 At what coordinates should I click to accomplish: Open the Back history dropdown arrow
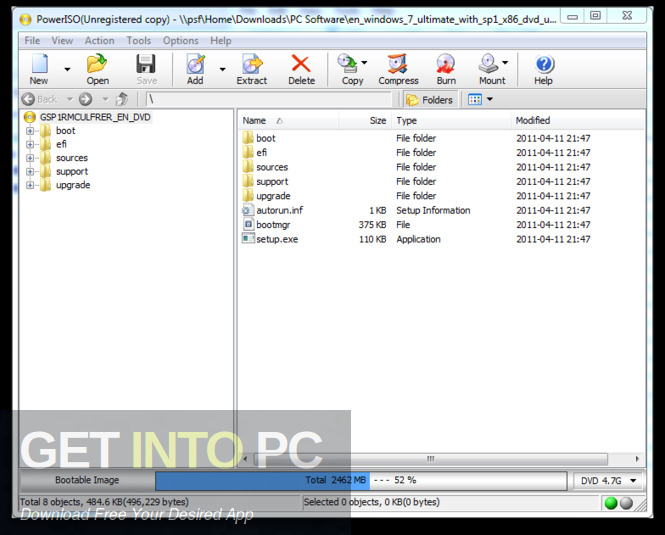click(x=70, y=99)
